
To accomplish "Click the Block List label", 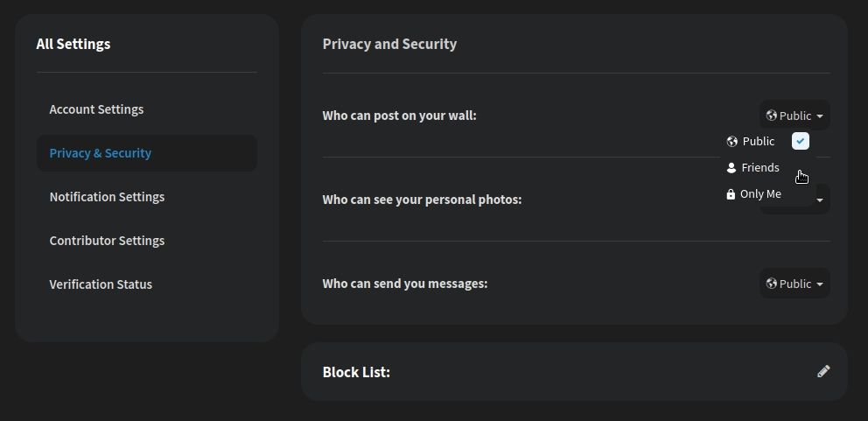I will click(356, 372).
